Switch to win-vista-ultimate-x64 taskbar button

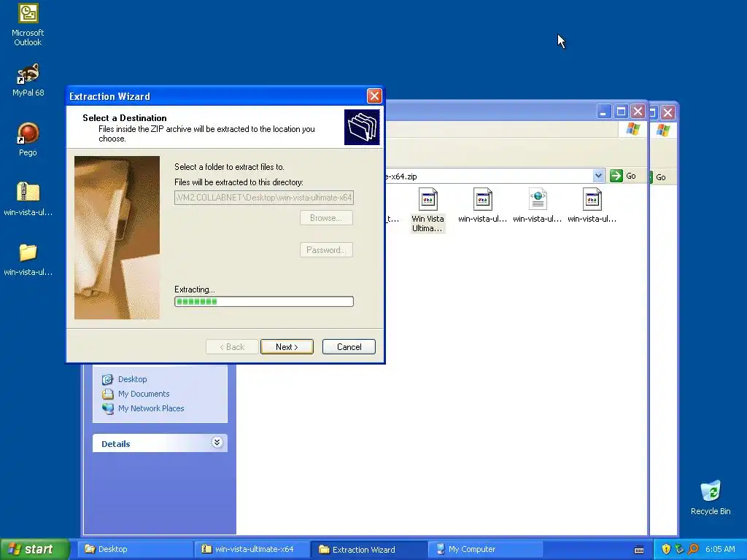coord(252,549)
